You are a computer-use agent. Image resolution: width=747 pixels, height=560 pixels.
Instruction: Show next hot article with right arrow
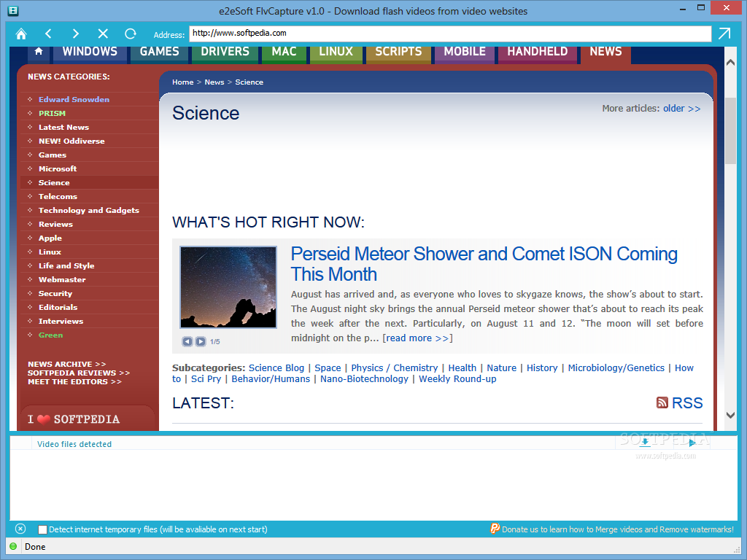click(201, 341)
